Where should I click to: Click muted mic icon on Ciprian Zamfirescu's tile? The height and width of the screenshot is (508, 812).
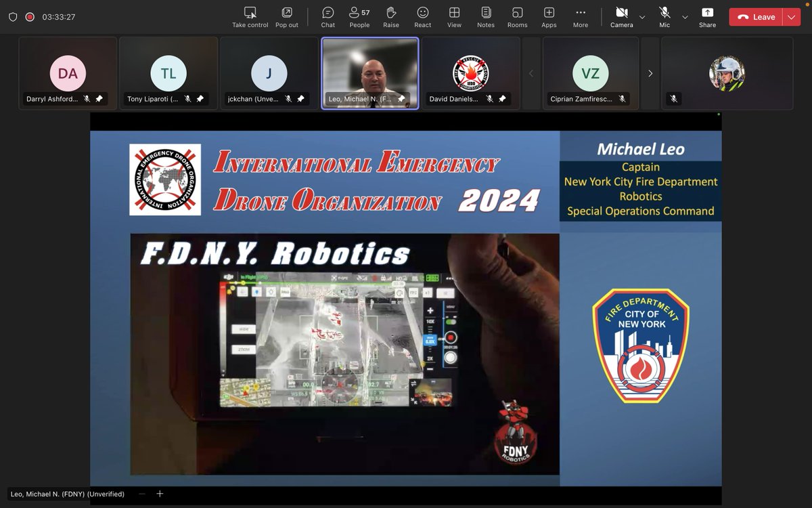(622, 99)
